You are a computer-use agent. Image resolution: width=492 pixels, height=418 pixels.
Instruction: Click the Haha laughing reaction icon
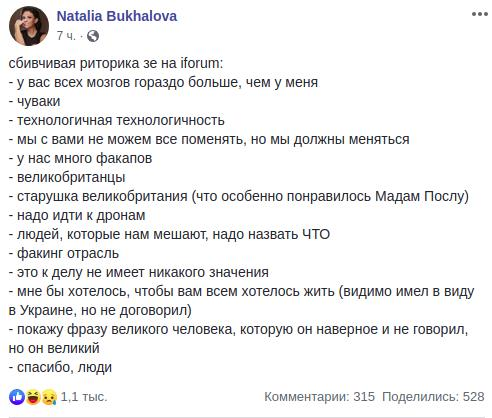pyautogui.click(x=33, y=397)
